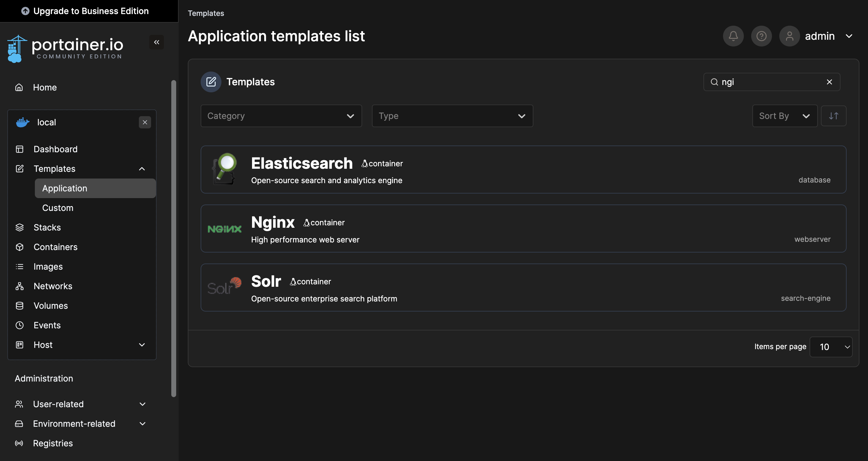Viewport: 868px width, 461px height.
Task: Expand the Environment-related section chevron
Action: click(x=143, y=423)
